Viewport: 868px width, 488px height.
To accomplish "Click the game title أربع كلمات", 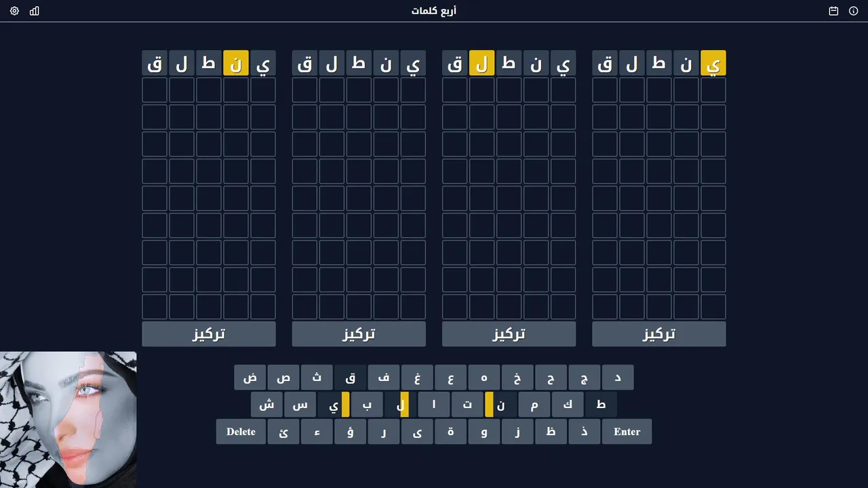I will [434, 11].
